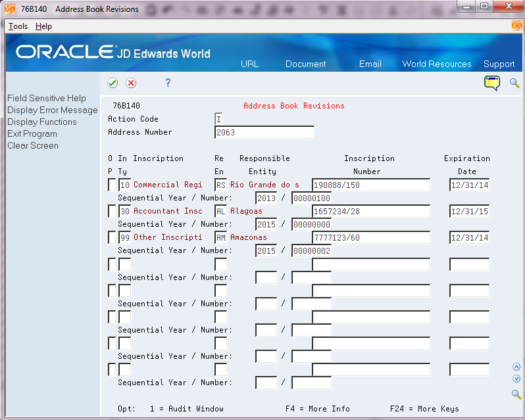Click inscription number field 190888/150
The width and height of the screenshot is (525, 420).
[371, 185]
